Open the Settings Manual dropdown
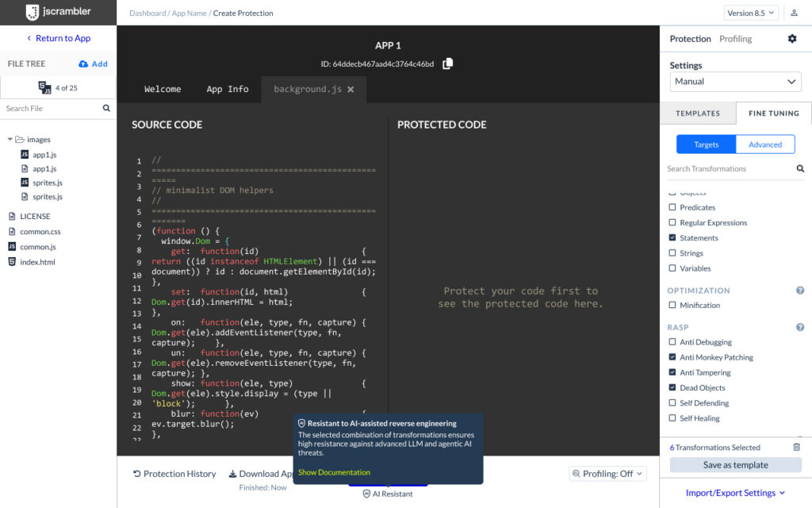Viewport: 812px width, 508px height. tap(735, 82)
